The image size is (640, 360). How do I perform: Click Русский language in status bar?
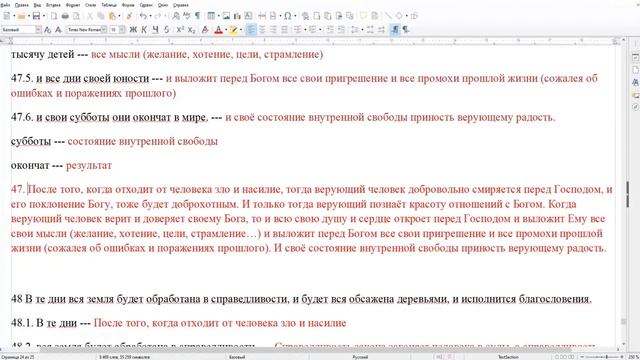[x=360, y=357]
